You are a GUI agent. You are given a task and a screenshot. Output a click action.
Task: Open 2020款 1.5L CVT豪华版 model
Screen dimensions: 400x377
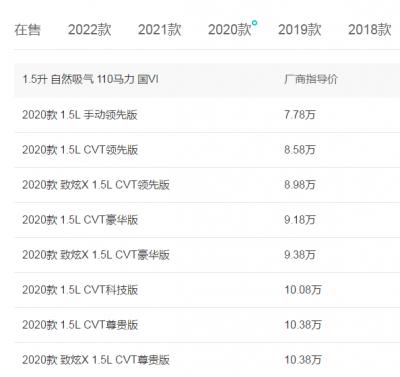[80, 220]
